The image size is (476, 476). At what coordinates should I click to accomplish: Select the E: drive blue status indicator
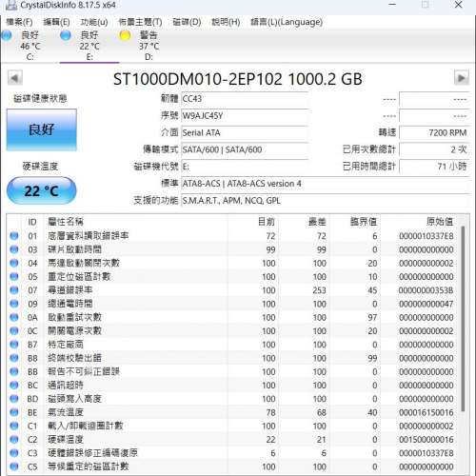pyautogui.click(x=66, y=35)
